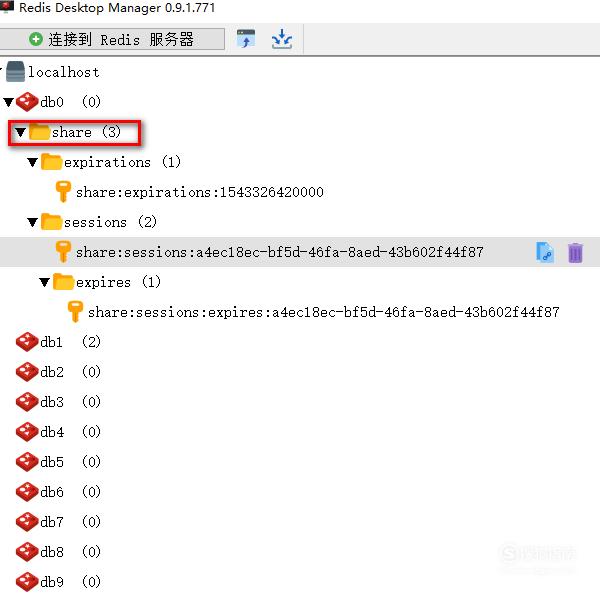Open key share:expirations:1543326420000
Viewport: 600px width, 600px height.
click(200, 192)
